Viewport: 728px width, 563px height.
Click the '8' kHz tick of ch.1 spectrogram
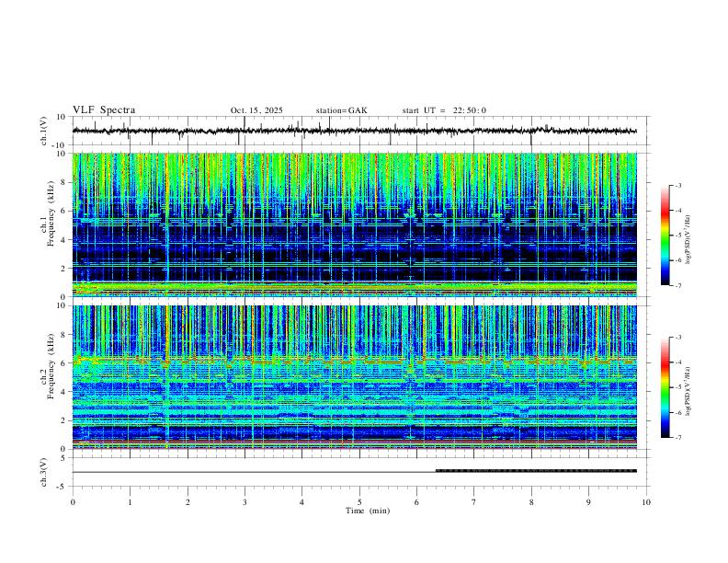click(64, 182)
